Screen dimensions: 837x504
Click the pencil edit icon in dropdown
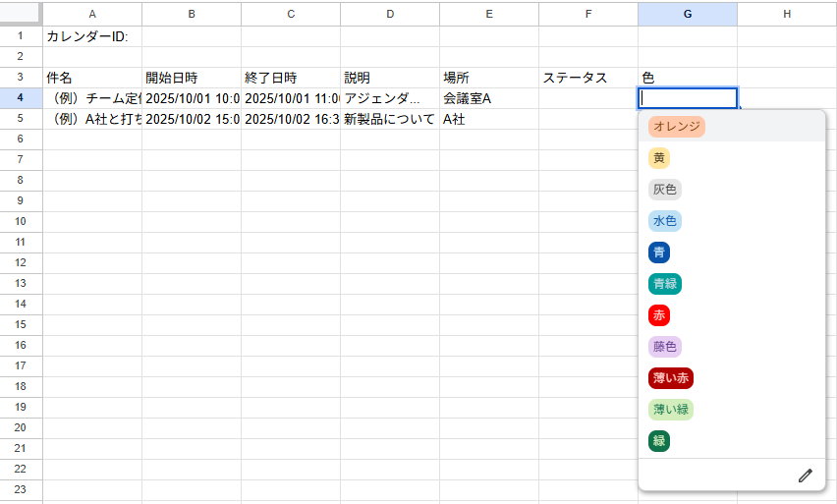(x=806, y=476)
